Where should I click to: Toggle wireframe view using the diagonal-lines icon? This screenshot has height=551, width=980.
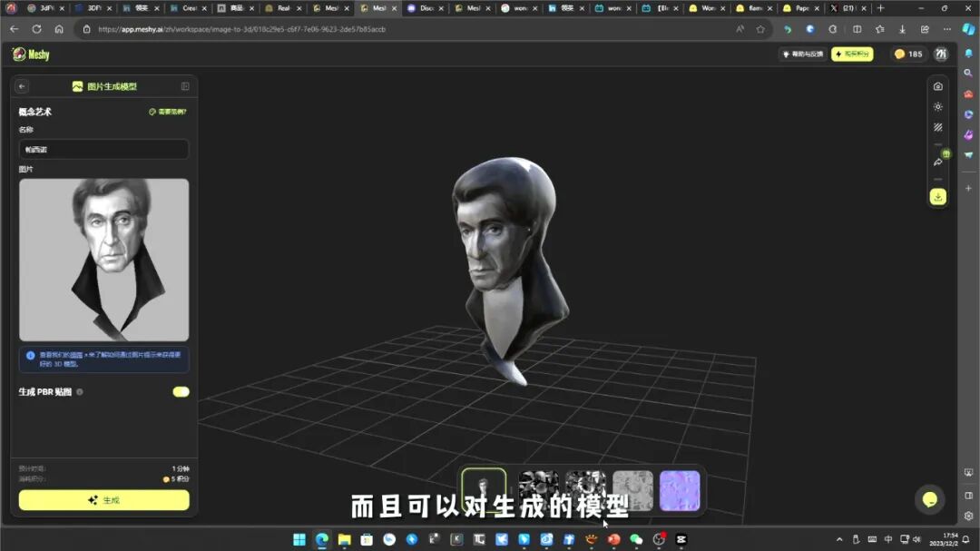point(939,127)
